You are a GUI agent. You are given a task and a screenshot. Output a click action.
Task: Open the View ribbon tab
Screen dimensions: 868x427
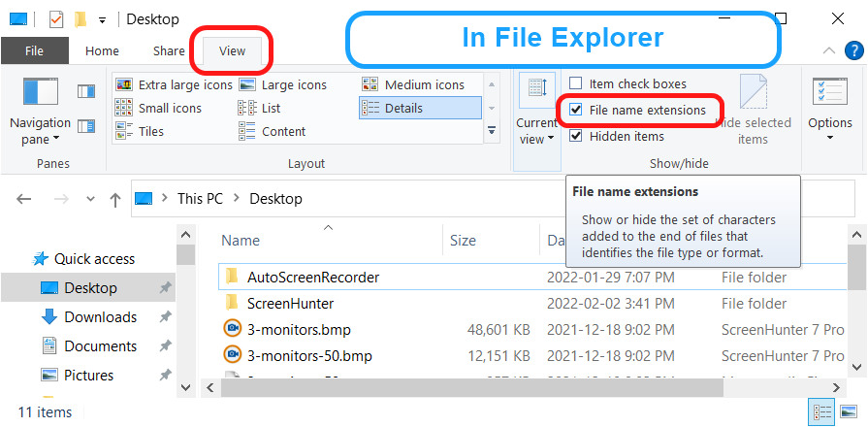(232, 51)
